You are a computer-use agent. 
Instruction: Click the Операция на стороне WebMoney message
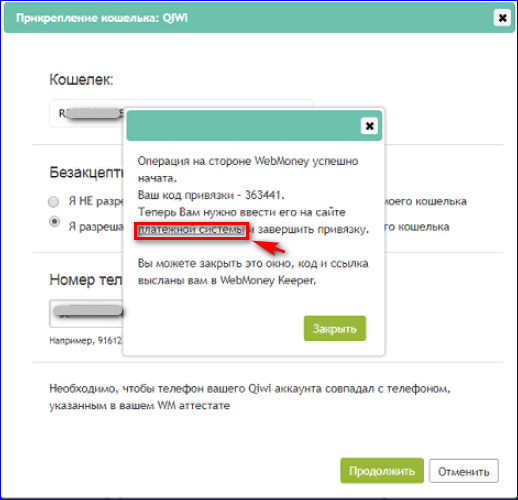tap(248, 169)
